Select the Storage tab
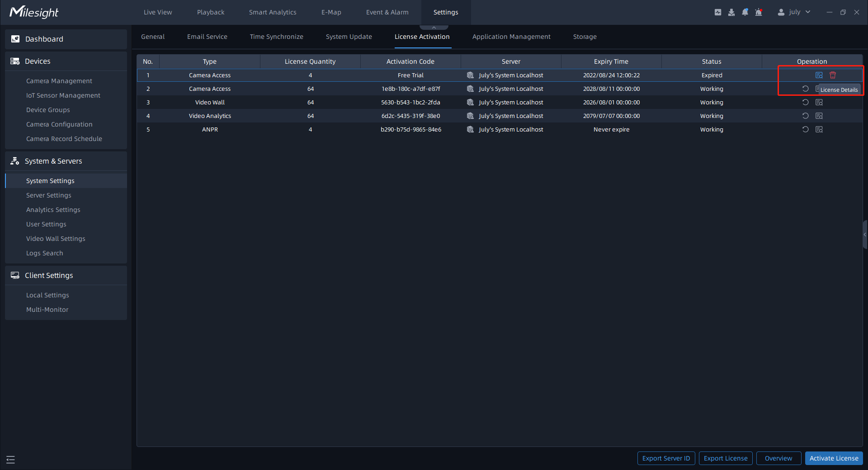Viewport: 868px width, 470px height. click(x=585, y=37)
